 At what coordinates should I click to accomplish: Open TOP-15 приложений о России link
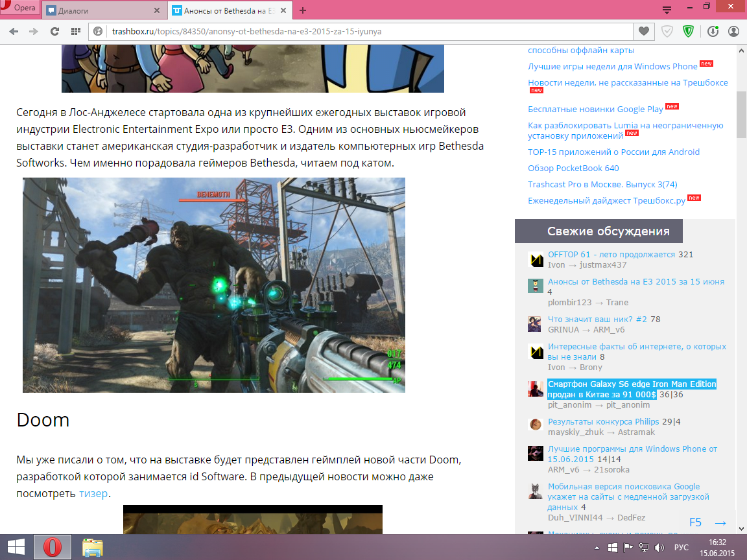(613, 152)
